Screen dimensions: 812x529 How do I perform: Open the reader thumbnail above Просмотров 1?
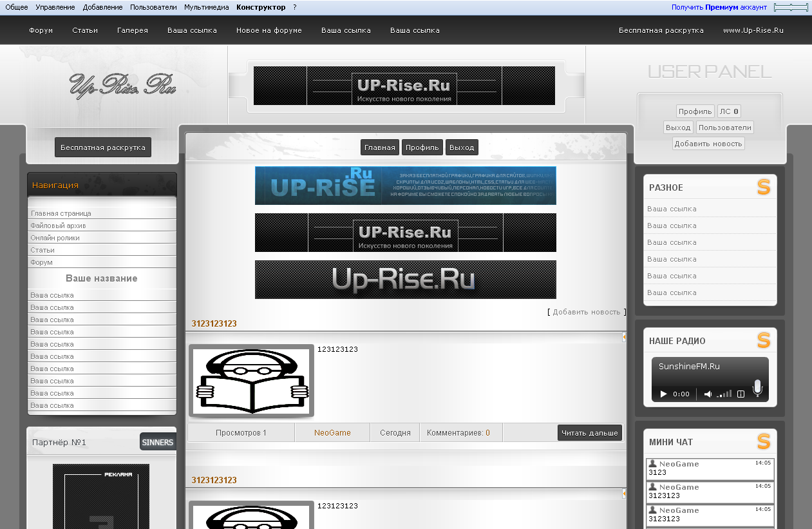click(x=252, y=381)
